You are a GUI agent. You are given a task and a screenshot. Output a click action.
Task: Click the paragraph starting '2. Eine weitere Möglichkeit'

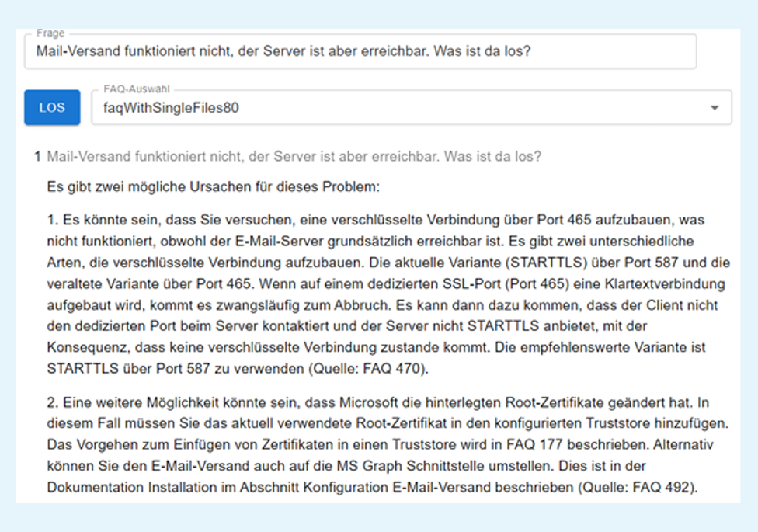pos(388,444)
